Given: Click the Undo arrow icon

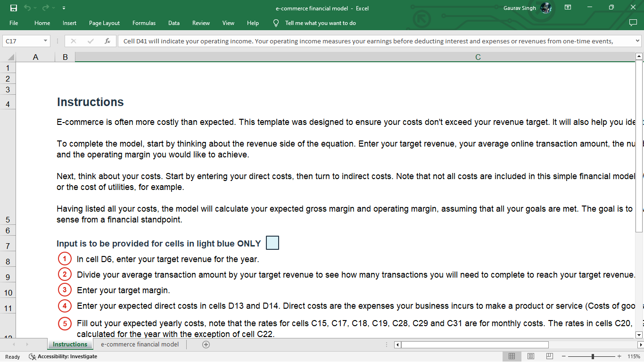Looking at the screenshot, I should 28,8.
